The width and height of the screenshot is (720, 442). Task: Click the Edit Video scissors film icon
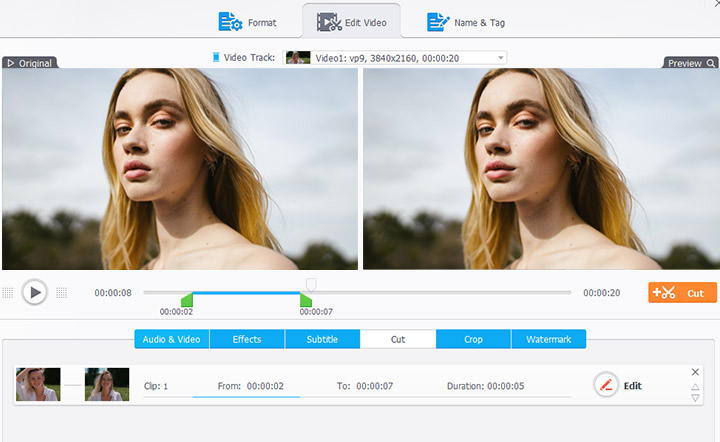click(x=329, y=22)
